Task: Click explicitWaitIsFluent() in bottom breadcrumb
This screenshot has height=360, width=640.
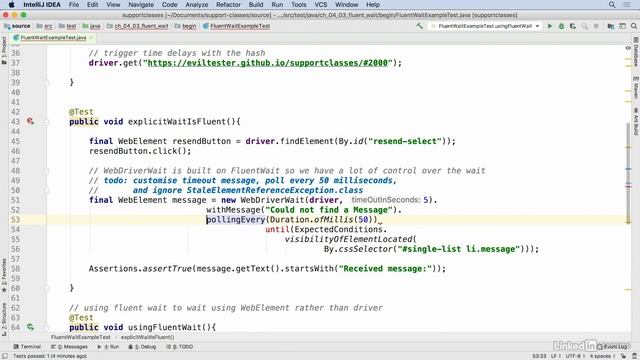Action: 147,337
